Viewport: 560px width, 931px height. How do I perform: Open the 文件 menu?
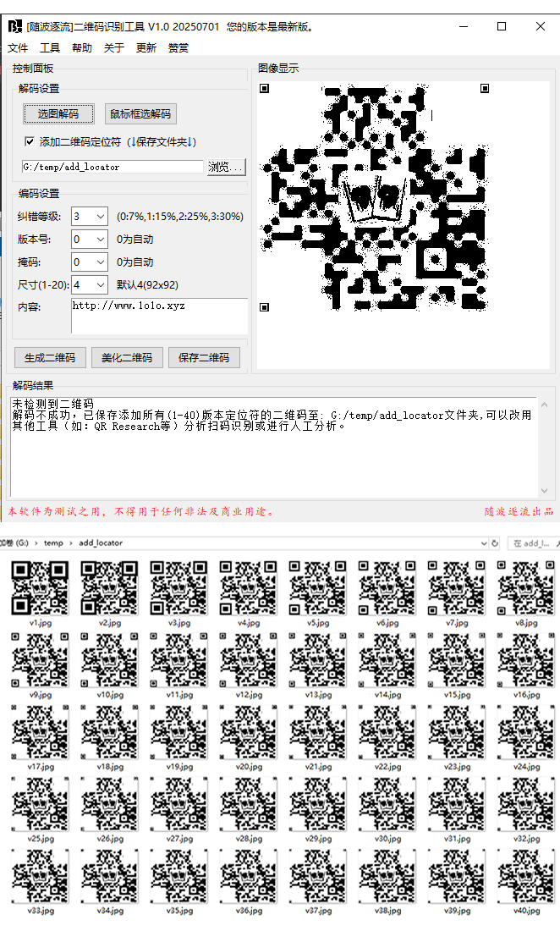[18, 48]
